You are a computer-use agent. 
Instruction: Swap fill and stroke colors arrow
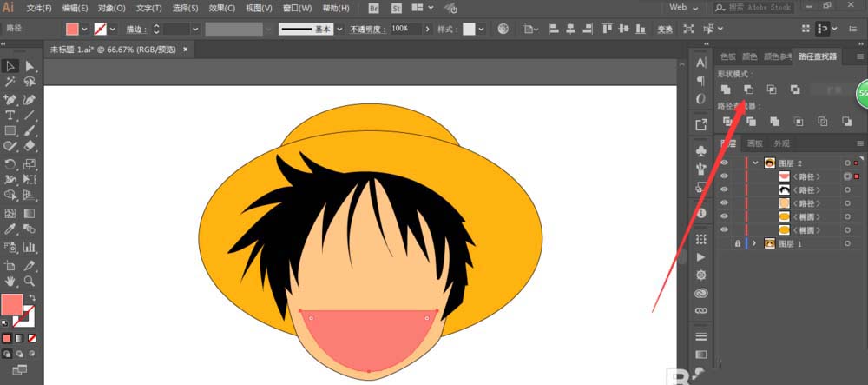pos(32,298)
